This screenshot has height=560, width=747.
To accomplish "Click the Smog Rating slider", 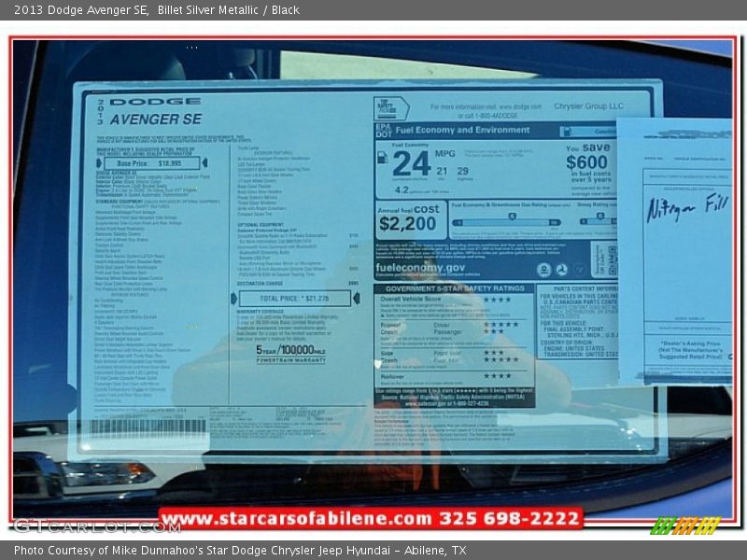I will pyautogui.click(x=599, y=220).
